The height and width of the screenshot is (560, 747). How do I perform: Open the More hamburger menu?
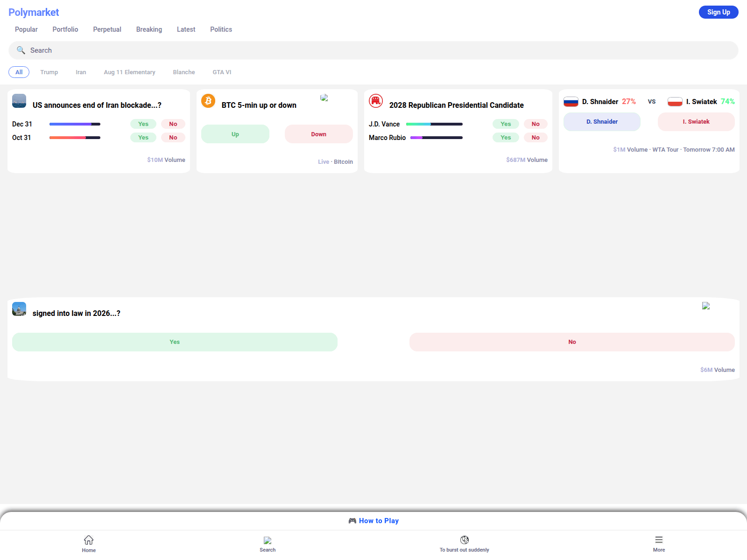[x=659, y=540]
